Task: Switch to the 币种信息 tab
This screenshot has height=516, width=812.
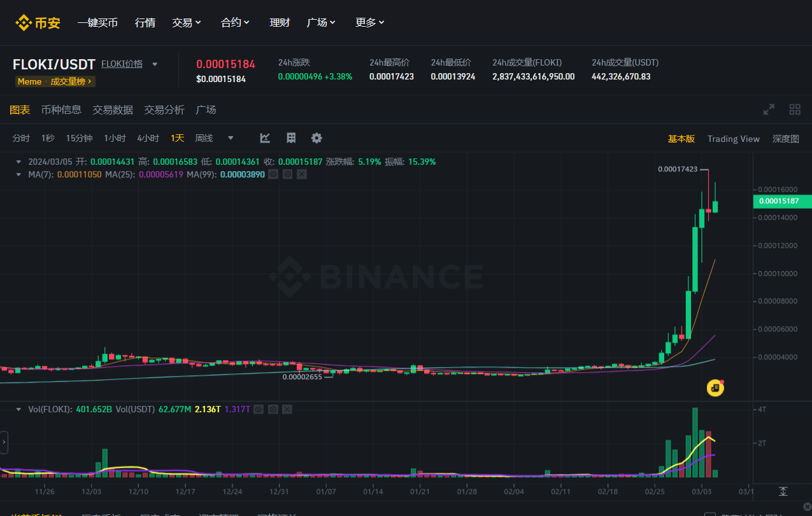Action: tap(61, 109)
